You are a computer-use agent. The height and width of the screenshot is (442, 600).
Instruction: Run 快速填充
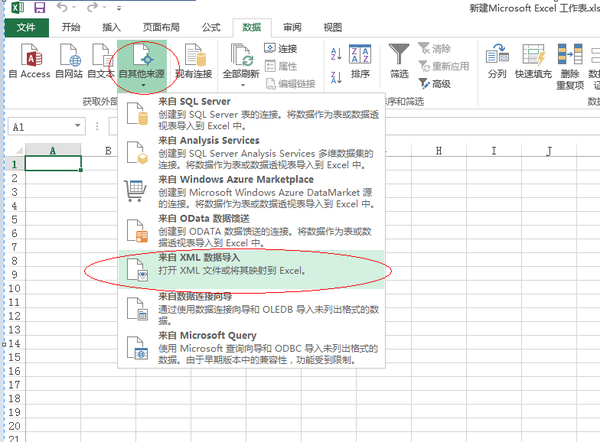(x=533, y=61)
